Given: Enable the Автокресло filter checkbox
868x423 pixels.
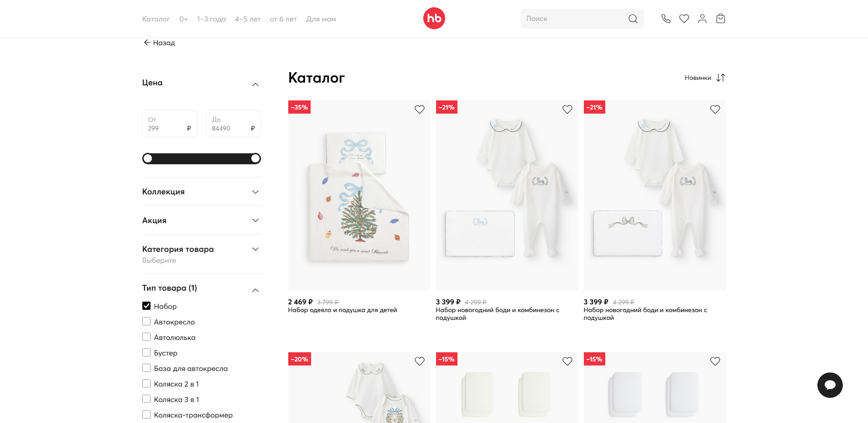Looking at the screenshot, I should click(x=146, y=321).
